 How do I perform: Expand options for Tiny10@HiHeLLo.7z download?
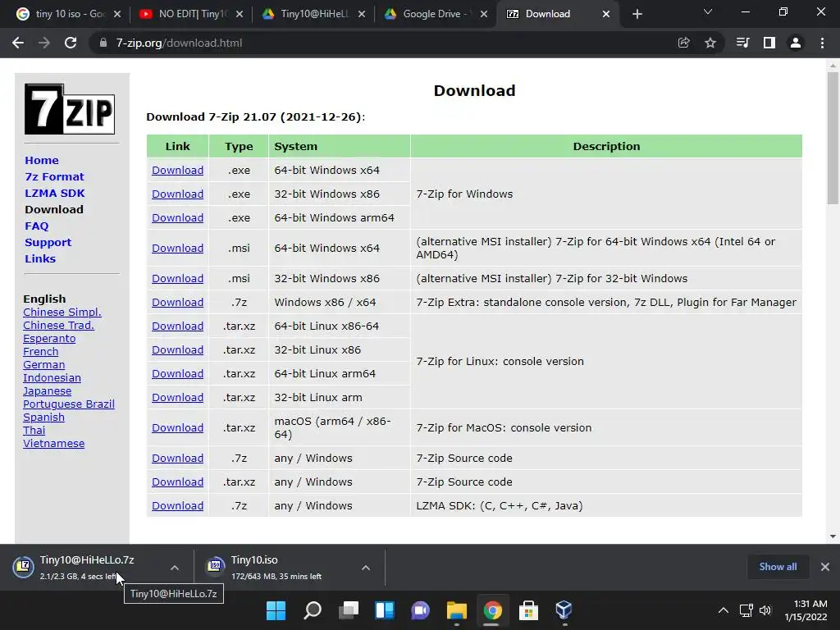[x=174, y=568]
